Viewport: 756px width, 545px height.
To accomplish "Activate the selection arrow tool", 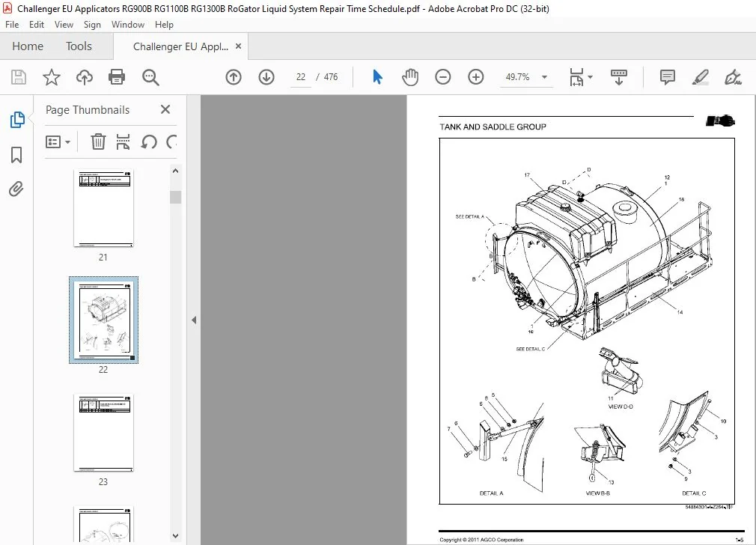I will (x=377, y=77).
